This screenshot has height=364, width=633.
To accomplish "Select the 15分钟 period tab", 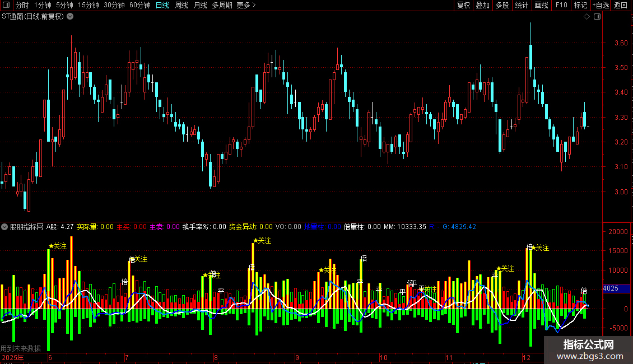I will [88, 5].
